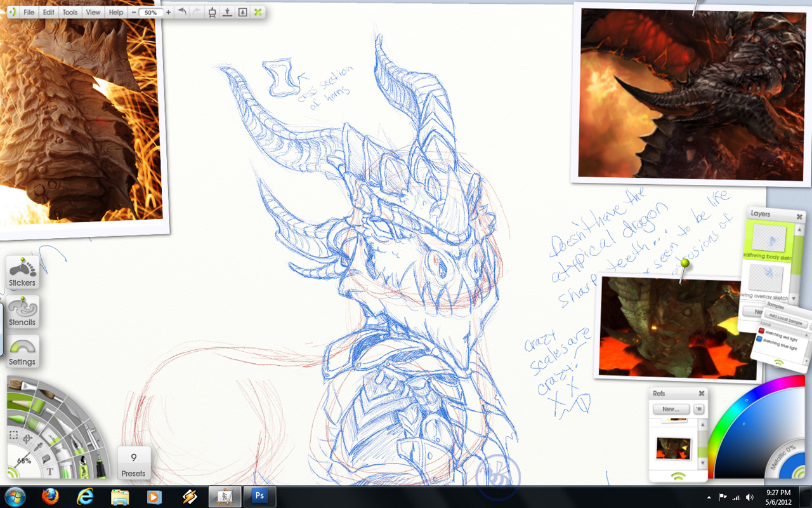Open the Stickers panel
The height and width of the screenshot is (508, 812).
pyautogui.click(x=22, y=273)
